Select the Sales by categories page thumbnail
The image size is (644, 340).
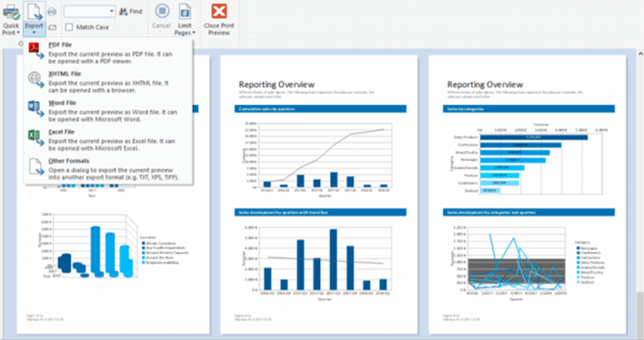(x=527, y=194)
